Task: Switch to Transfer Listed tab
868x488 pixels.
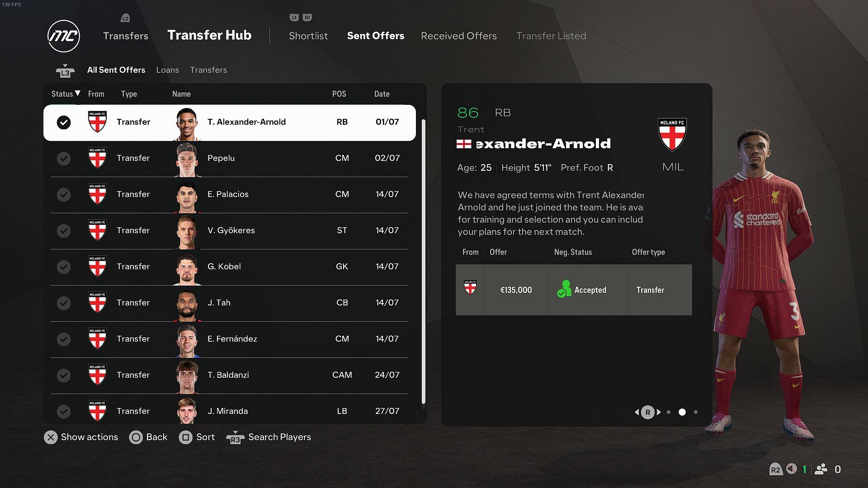Action: pyautogui.click(x=551, y=35)
